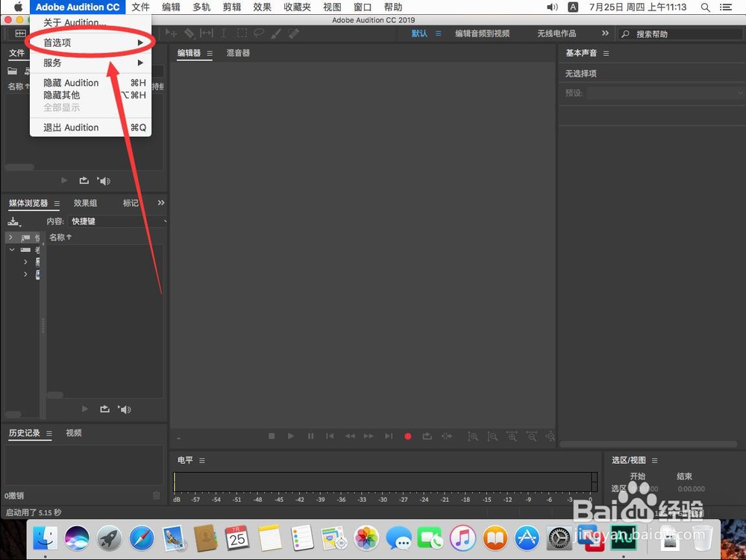
Task: Click the Rewind button in transport
Action: coord(350,436)
